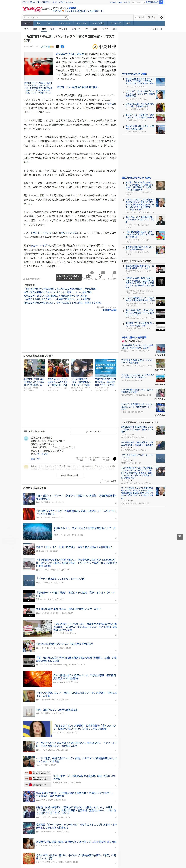Screen dimensions: 186x868
Task: Open the 暗黒物質「ダークマター」 article
Action: [x=76, y=826]
